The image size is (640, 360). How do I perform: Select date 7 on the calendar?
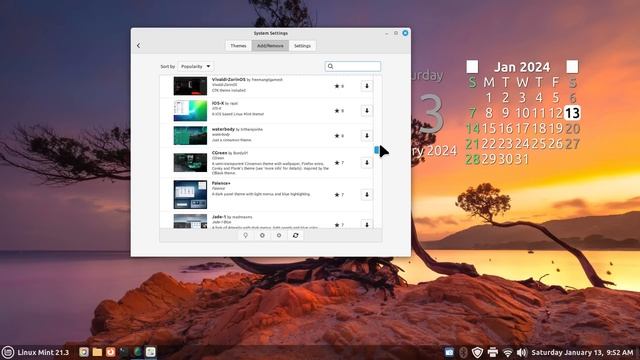(473, 113)
